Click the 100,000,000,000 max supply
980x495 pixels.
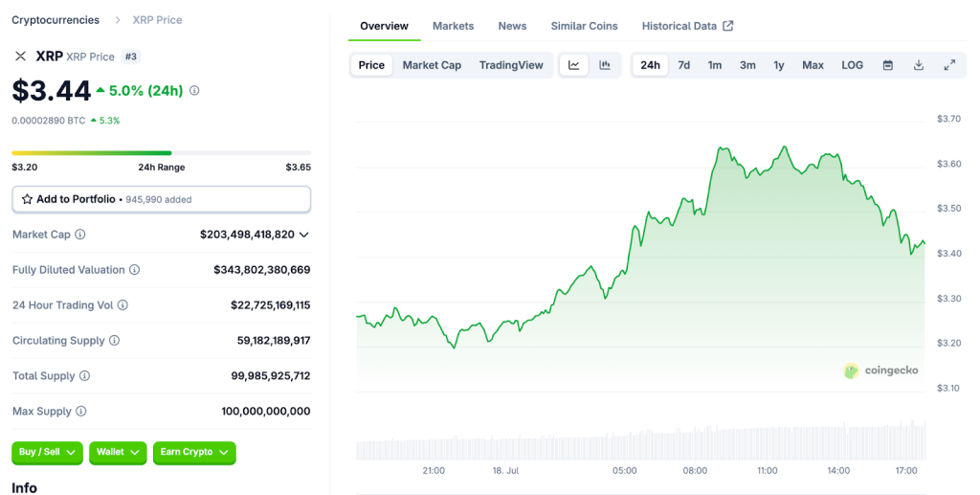[266, 412]
